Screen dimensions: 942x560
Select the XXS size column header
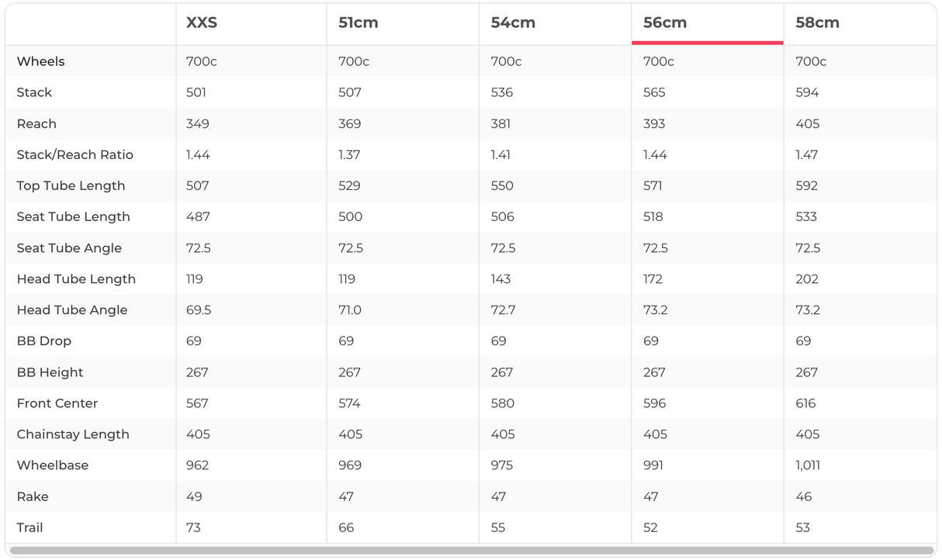[202, 22]
